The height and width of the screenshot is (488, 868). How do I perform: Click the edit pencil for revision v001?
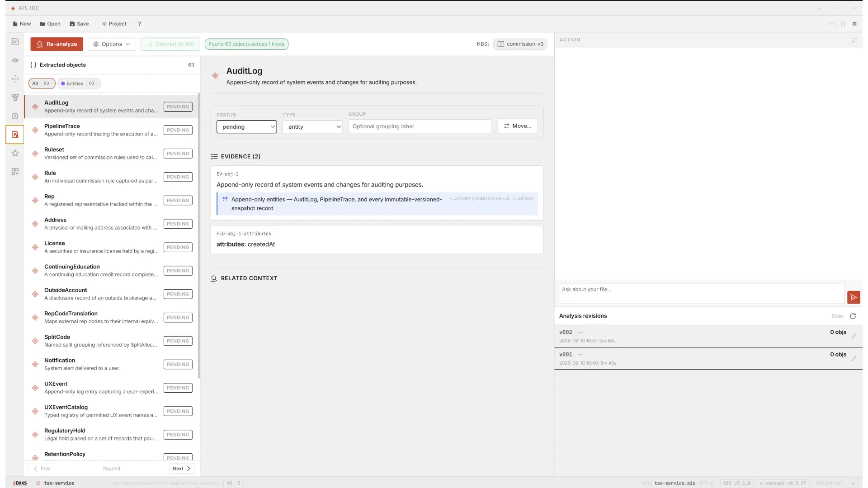click(x=854, y=359)
